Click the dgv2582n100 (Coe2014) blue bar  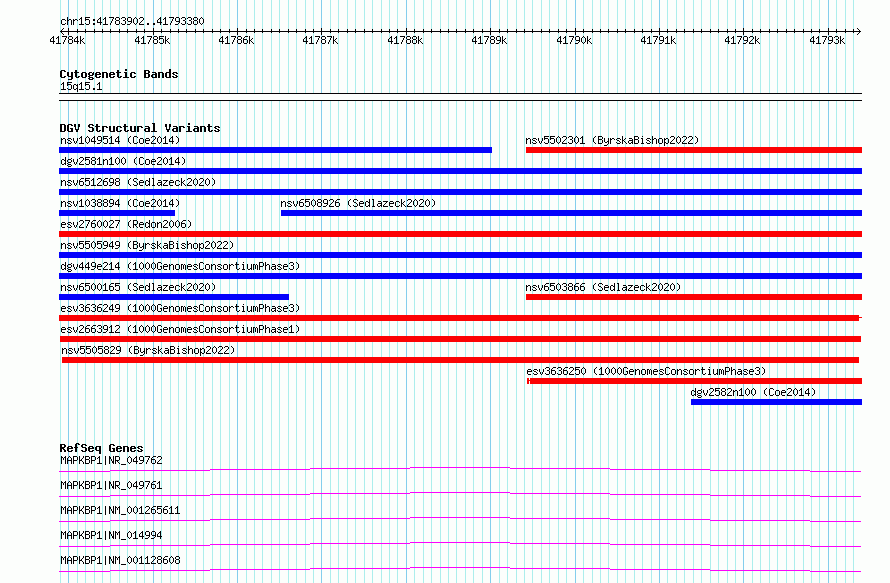[776, 402]
